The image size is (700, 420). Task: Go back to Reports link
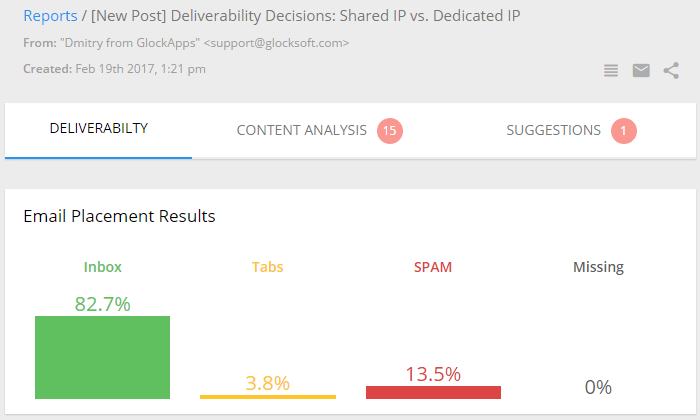pyautogui.click(x=50, y=16)
